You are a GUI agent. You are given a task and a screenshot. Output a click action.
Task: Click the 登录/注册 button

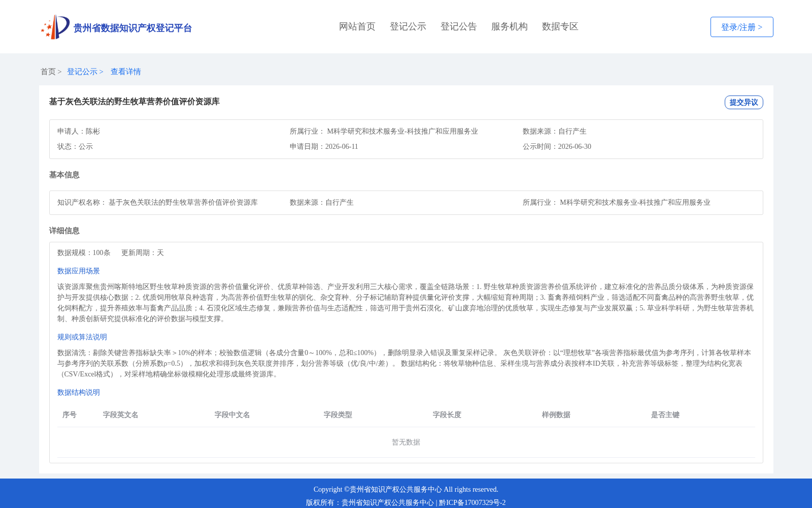pyautogui.click(x=741, y=27)
